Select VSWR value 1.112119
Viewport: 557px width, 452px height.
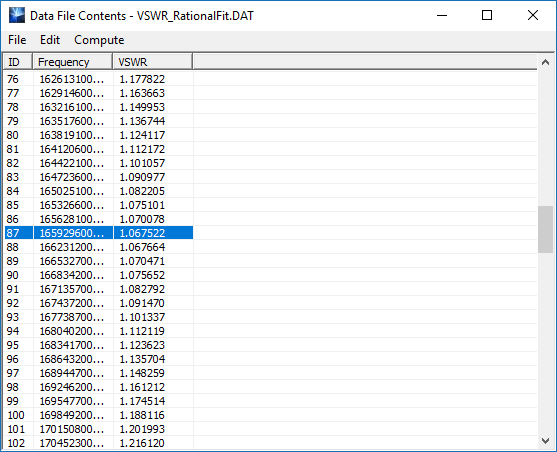pyautogui.click(x=142, y=331)
